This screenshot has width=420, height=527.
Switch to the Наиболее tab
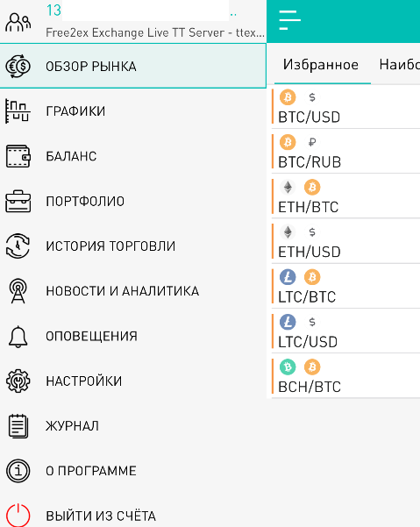click(x=400, y=65)
